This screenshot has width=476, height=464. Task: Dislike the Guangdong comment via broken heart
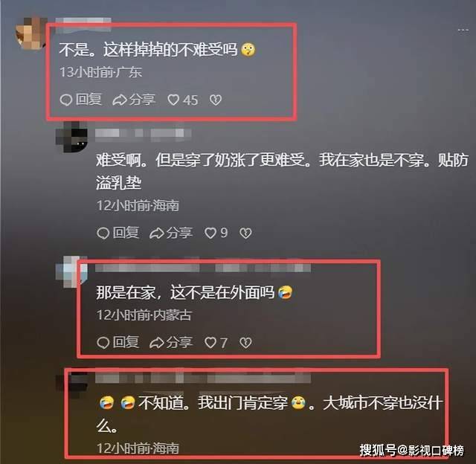click(216, 100)
